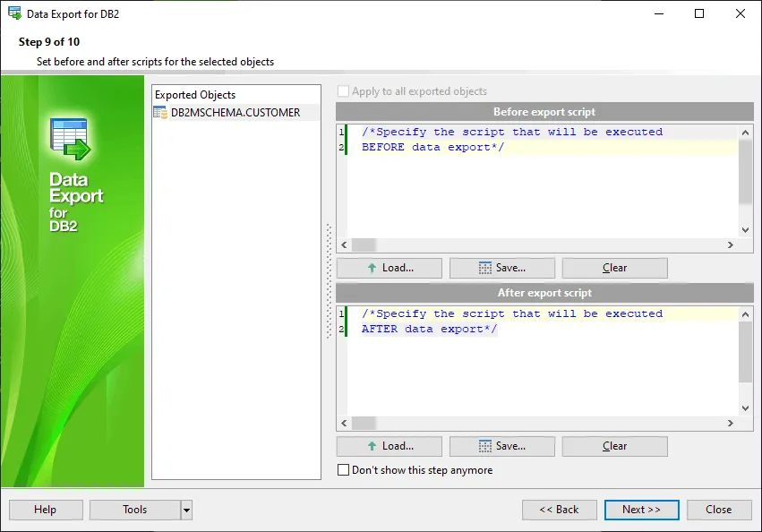Open Help
The image size is (762, 532).
point(46,510)
